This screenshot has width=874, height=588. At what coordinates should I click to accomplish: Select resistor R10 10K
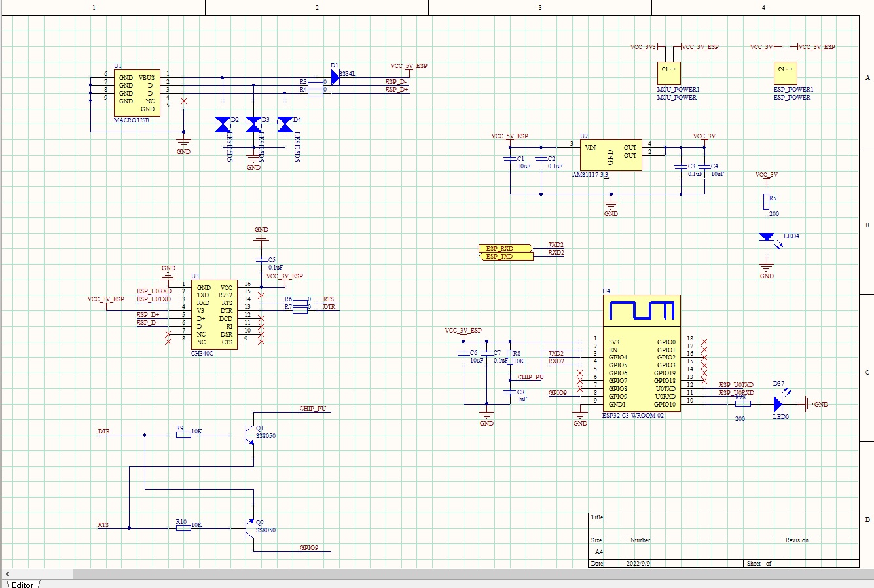pyautogui.click(x=183, y=528)
